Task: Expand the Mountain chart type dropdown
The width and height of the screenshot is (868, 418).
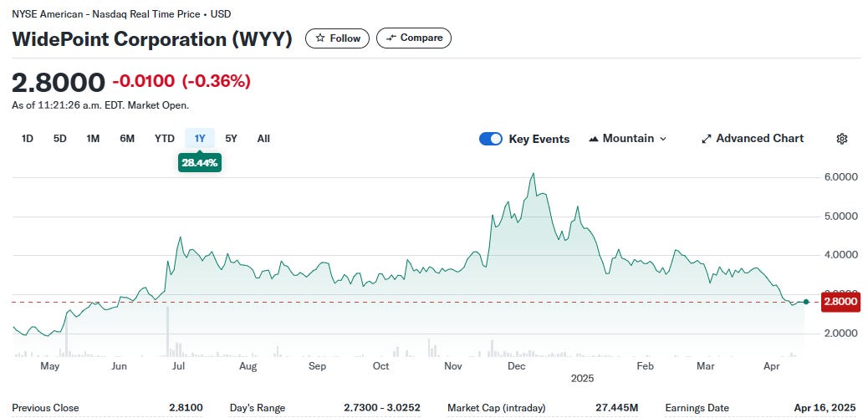Action: click(628, 139)
